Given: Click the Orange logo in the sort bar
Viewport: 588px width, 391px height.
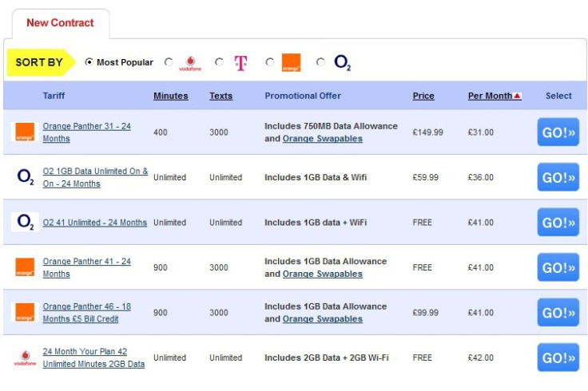Looking at the screenshot, I should tap(291, 63).
